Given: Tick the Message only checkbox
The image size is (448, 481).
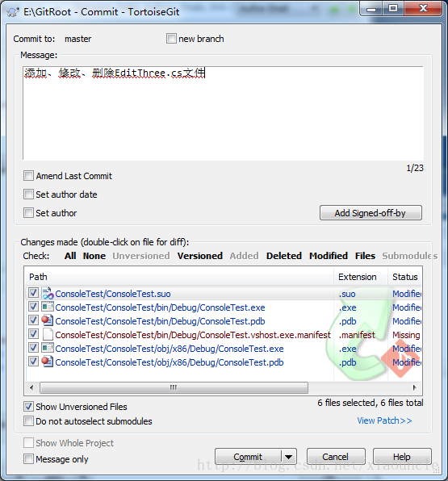Looking at the screenshot, I should [x=28, y=459].
